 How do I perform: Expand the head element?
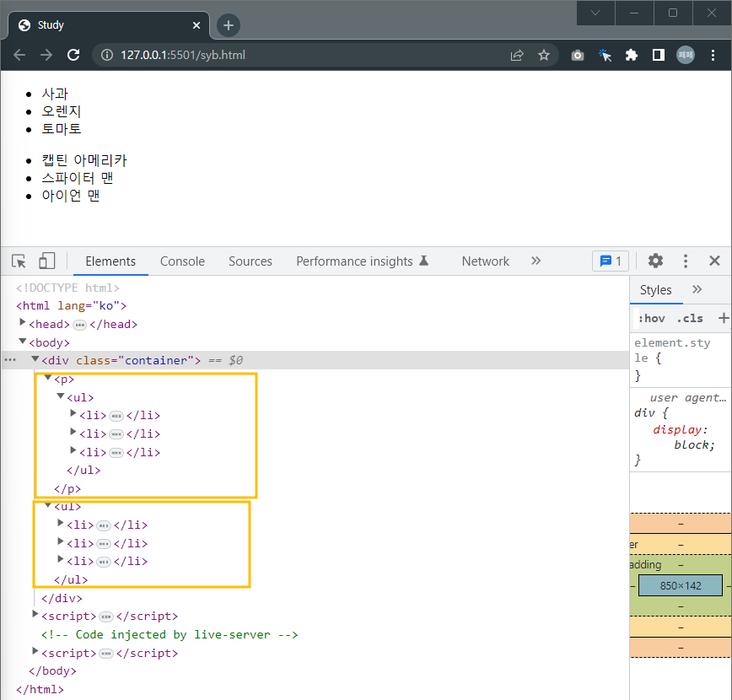point(22,323)
